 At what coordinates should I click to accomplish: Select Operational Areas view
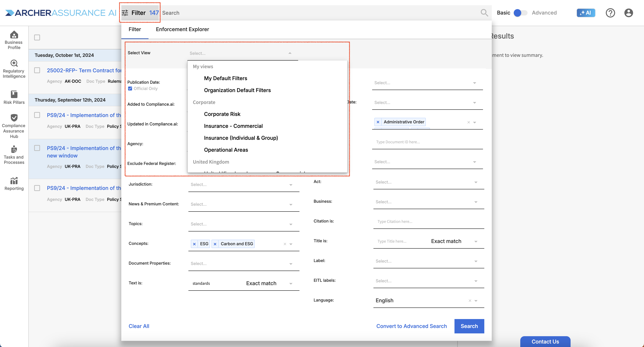[226, 150]
